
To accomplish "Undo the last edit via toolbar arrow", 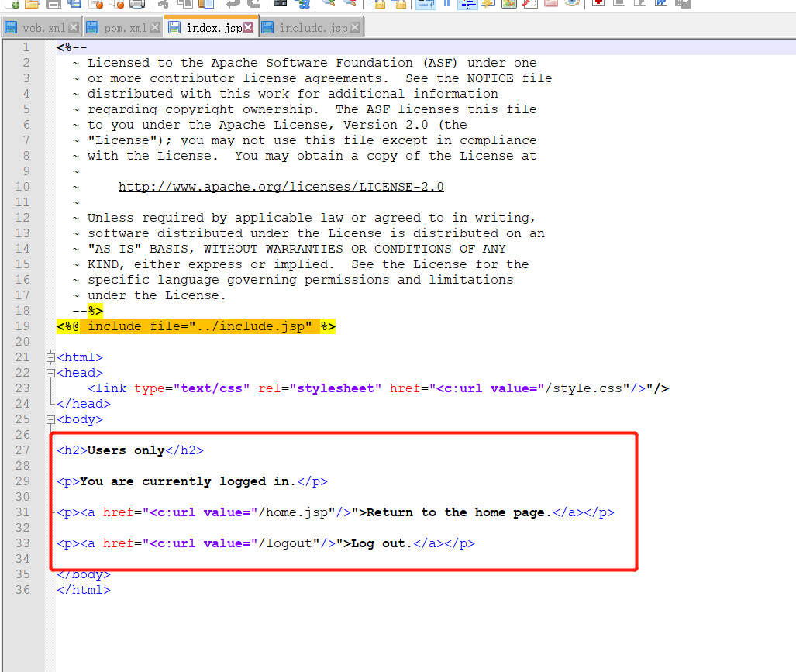I will (x=233, y=3).
